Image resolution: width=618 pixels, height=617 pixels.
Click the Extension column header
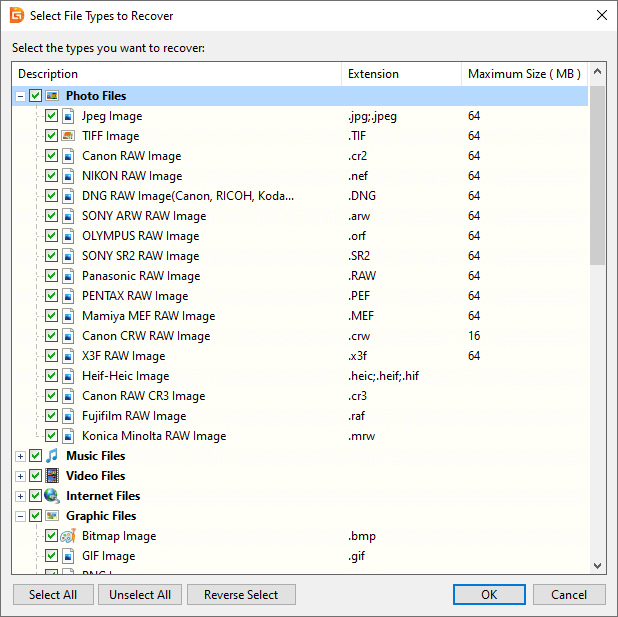coord(400,74)
